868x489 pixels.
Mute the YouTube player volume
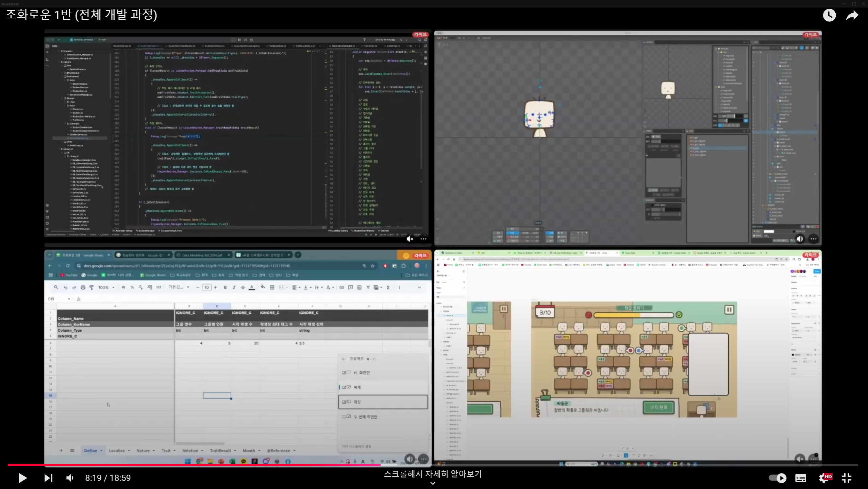[x=70, y=478]
